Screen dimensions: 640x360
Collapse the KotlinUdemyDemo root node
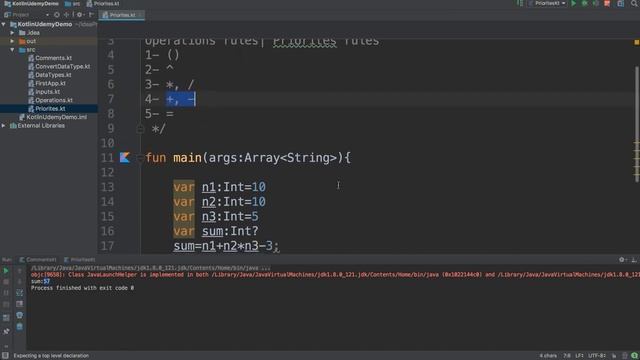click(4, 24)
